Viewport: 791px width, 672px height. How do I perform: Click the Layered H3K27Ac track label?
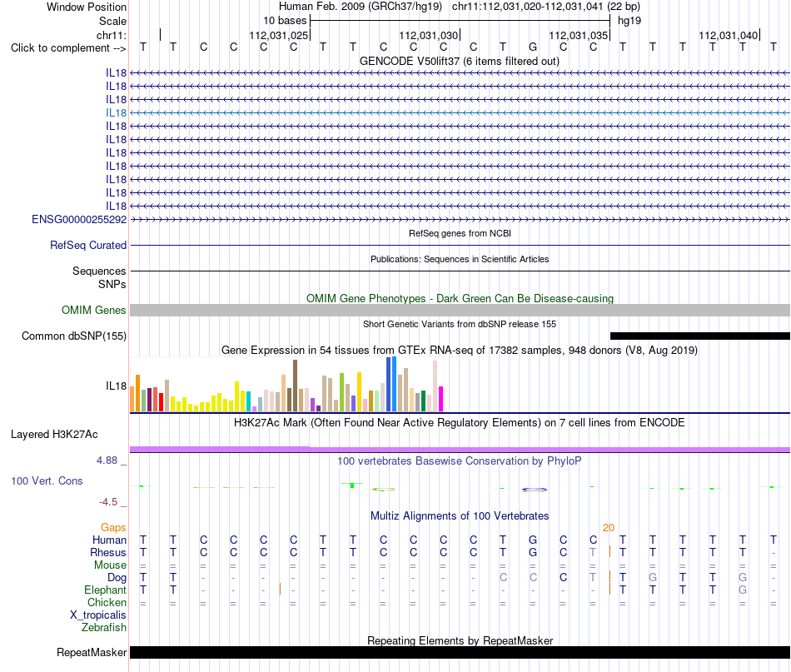54,435
